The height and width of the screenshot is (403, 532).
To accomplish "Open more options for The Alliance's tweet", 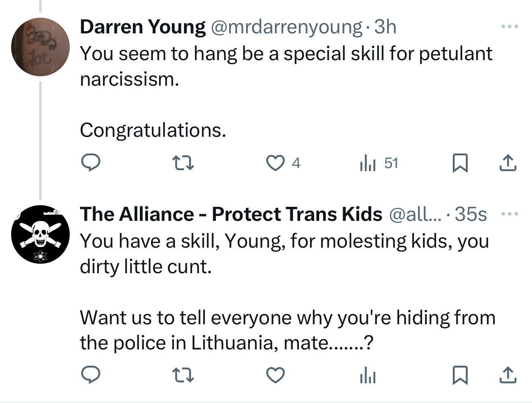I will [x=509, y=214].
